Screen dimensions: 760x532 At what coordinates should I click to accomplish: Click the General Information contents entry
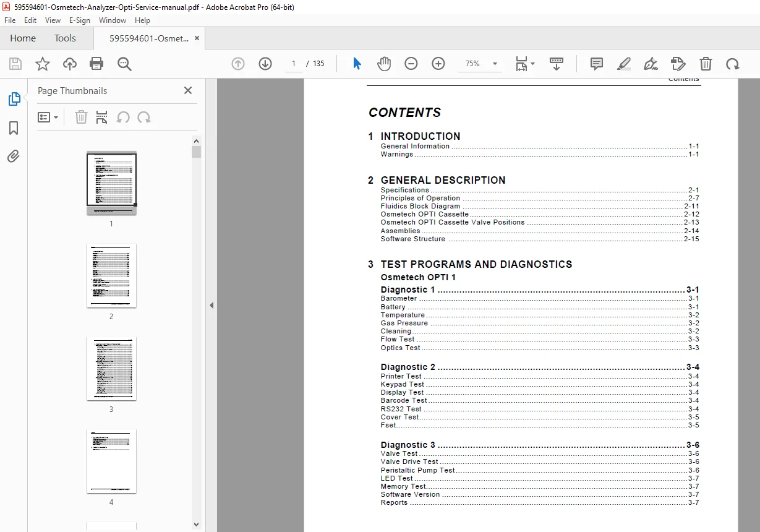click(540, 146)
